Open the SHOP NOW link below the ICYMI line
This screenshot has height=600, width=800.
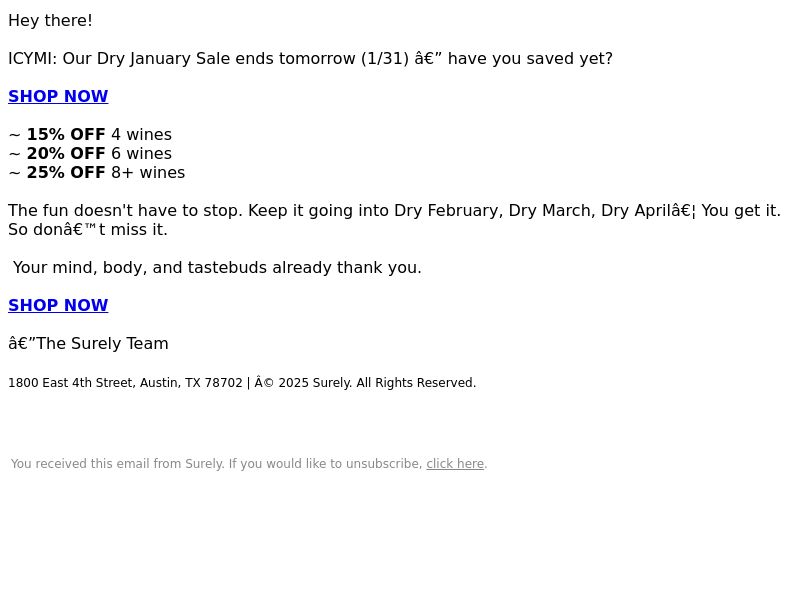click(58, 96)
